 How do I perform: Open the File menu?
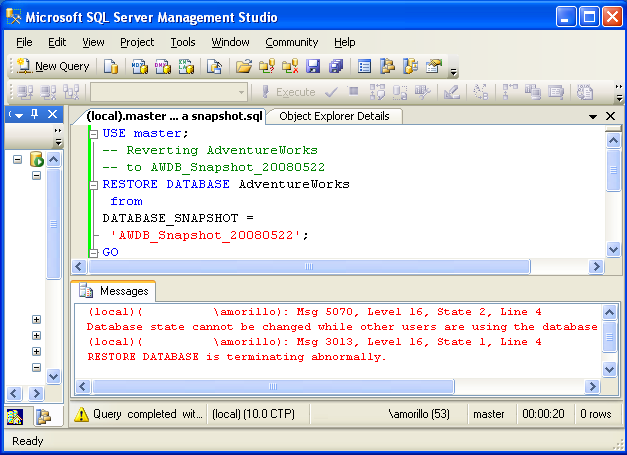pos(24,42)
